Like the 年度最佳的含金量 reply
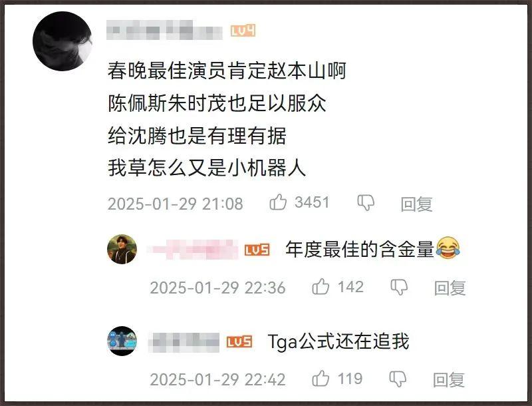Image resolution: width=532 pixels, height=406 pixels. point(321,286)
